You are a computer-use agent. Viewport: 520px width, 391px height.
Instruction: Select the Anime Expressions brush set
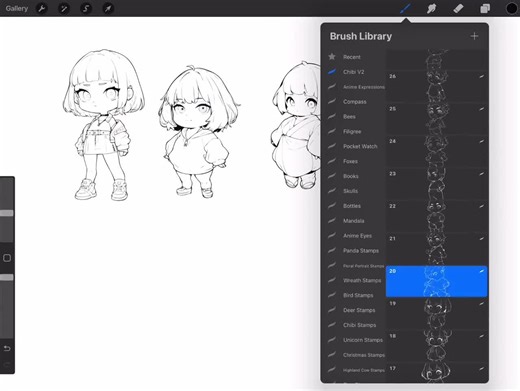point(356,87)
